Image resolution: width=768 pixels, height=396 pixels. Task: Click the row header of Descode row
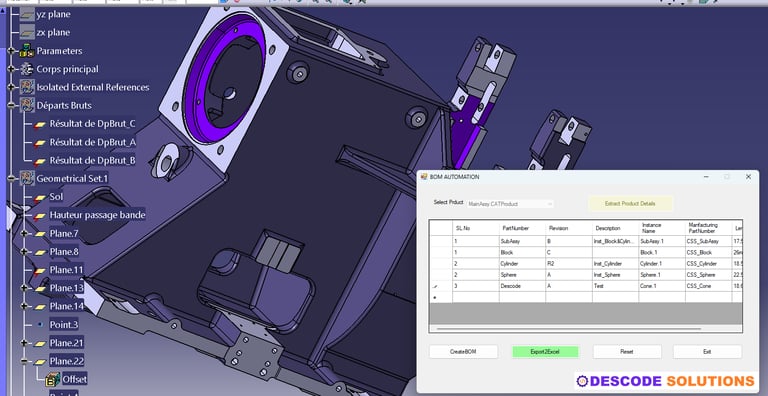[441, 286]
